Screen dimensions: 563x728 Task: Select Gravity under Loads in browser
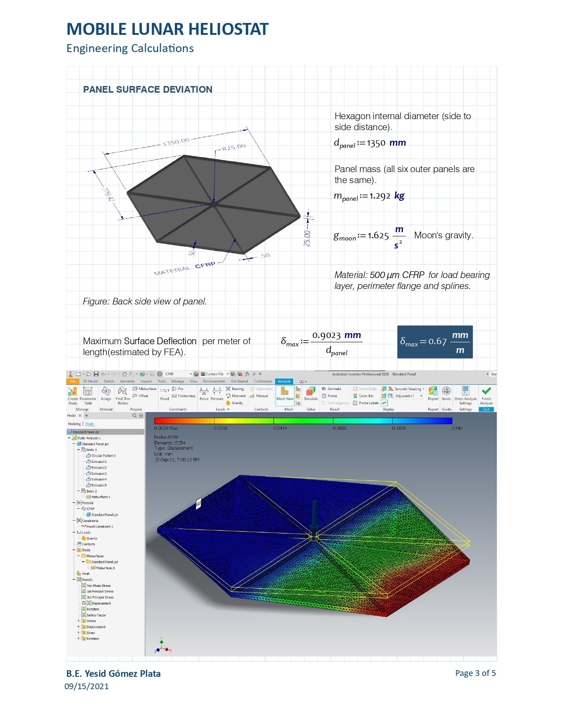89,538
